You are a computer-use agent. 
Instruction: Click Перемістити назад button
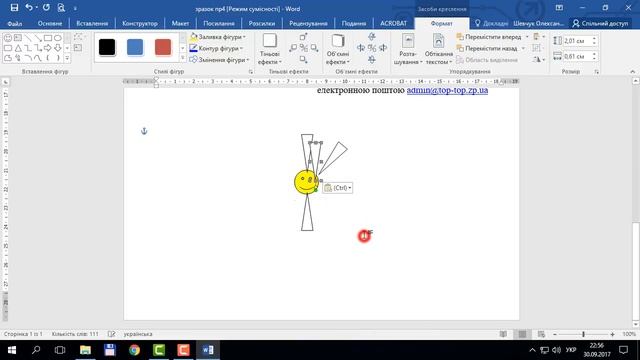pyautogui.click(x=487, y=48)
